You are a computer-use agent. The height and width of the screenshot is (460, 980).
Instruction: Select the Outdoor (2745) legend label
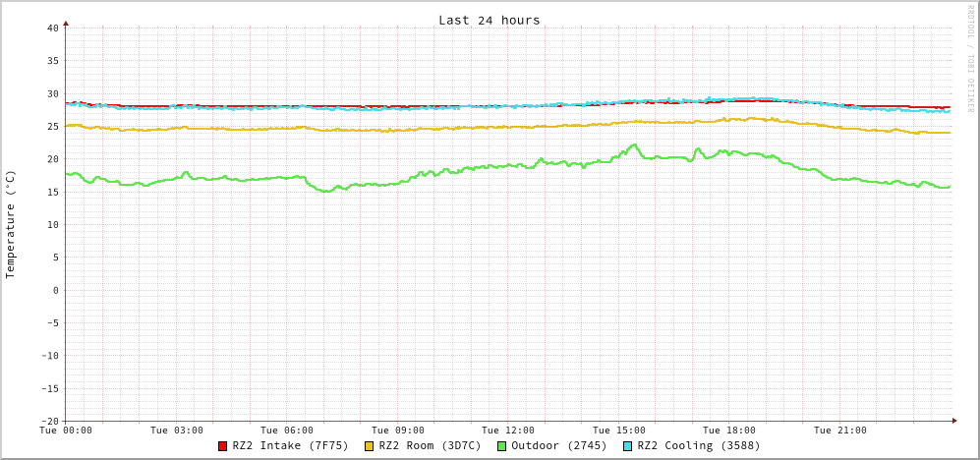[x=558, y=445]
